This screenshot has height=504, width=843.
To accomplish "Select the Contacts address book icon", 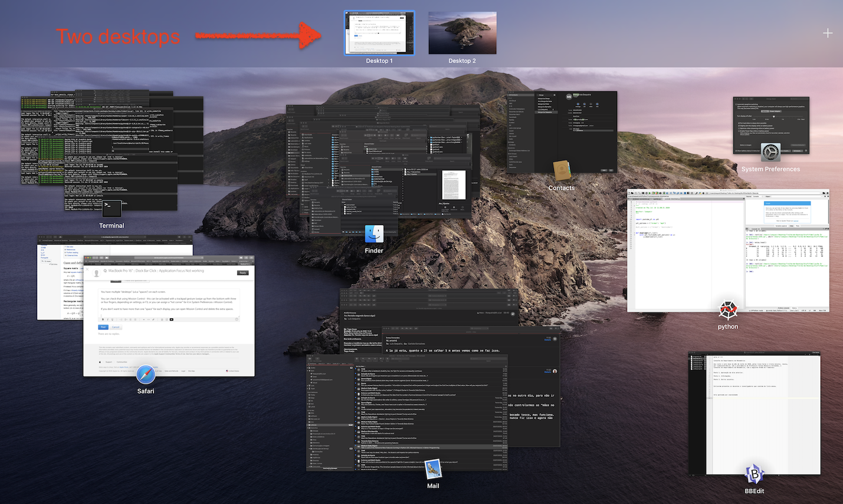I will pyautogui.click(x=561, y=171).
